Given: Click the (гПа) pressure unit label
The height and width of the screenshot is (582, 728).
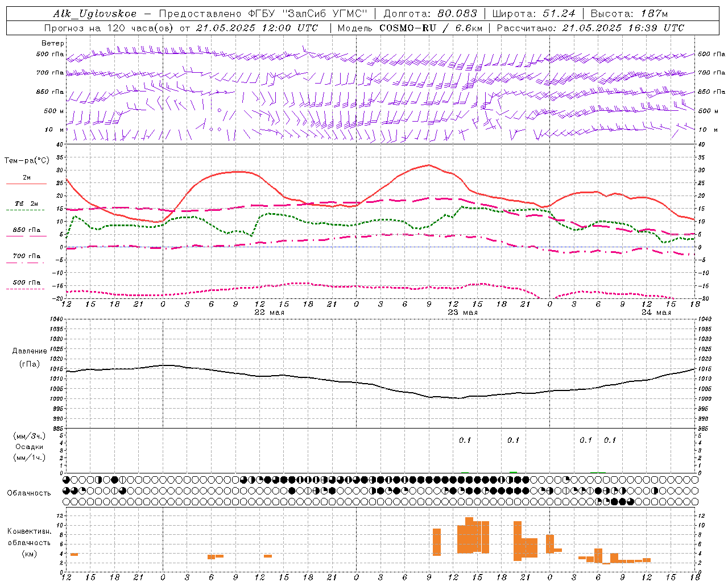Looking at the screenshot, I should coord(30,364).
